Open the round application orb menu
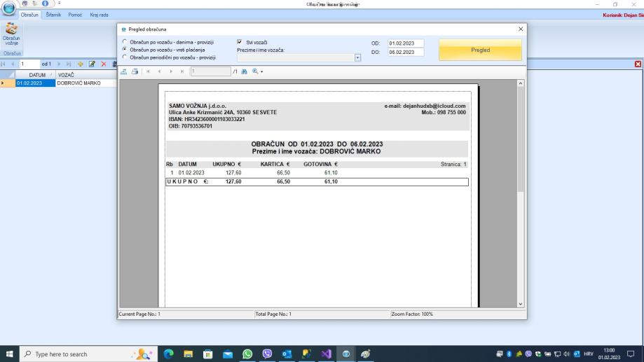 tap(8, 8)
